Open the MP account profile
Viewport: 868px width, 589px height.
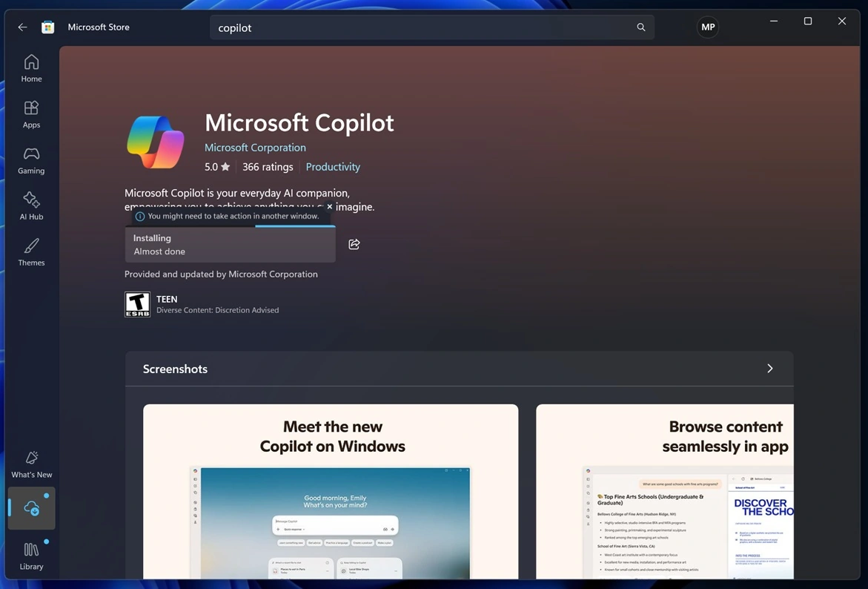[707, 27]
